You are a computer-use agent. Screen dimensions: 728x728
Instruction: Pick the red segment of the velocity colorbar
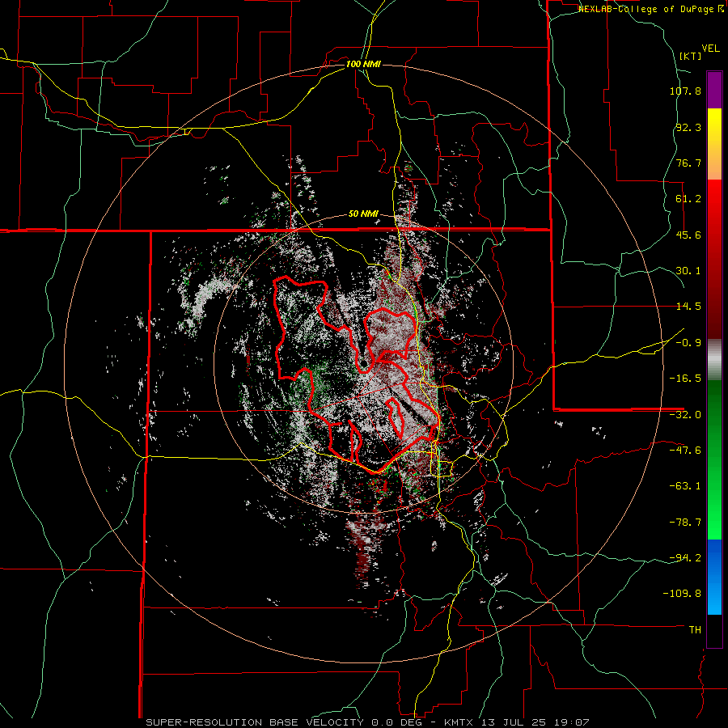pyautogui.click(x=714, y=259)
